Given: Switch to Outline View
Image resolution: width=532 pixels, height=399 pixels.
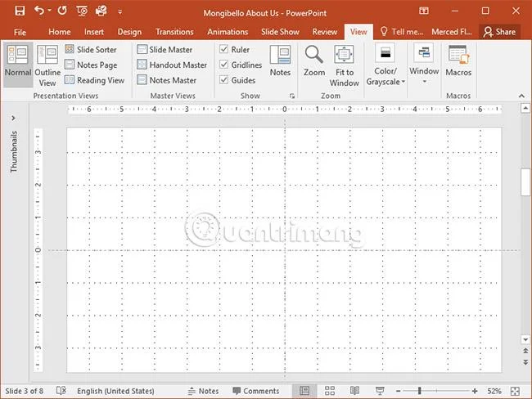Looking at the screenshot, I should [47, 65].
